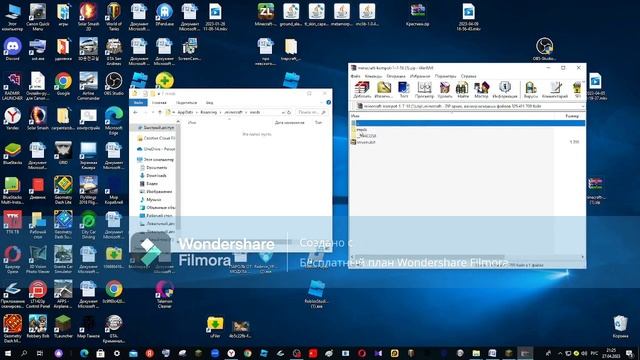Select the highlighted parent folder row in WinRAR
The width and height of the screenshot is (640, 360).
(x=467, y=123)
